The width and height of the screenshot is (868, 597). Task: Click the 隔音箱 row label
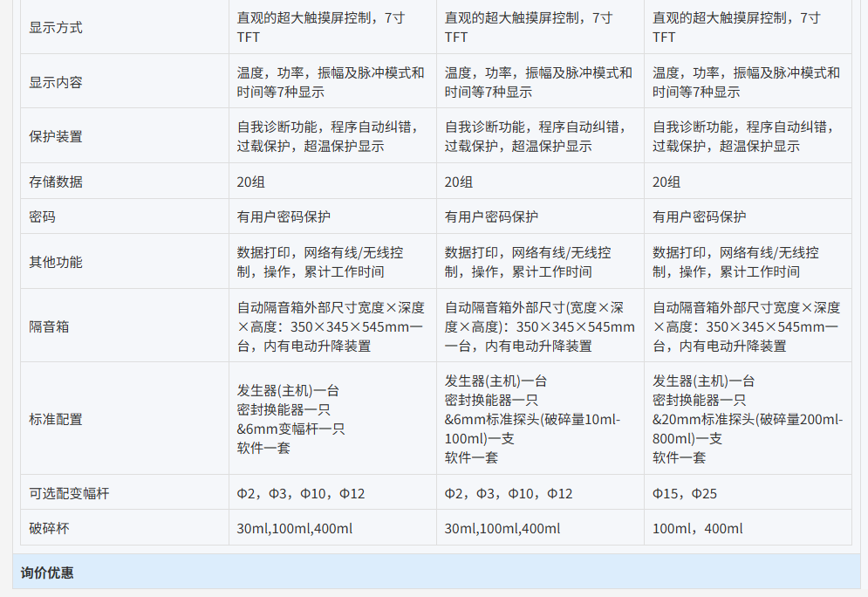pos(49,326)
